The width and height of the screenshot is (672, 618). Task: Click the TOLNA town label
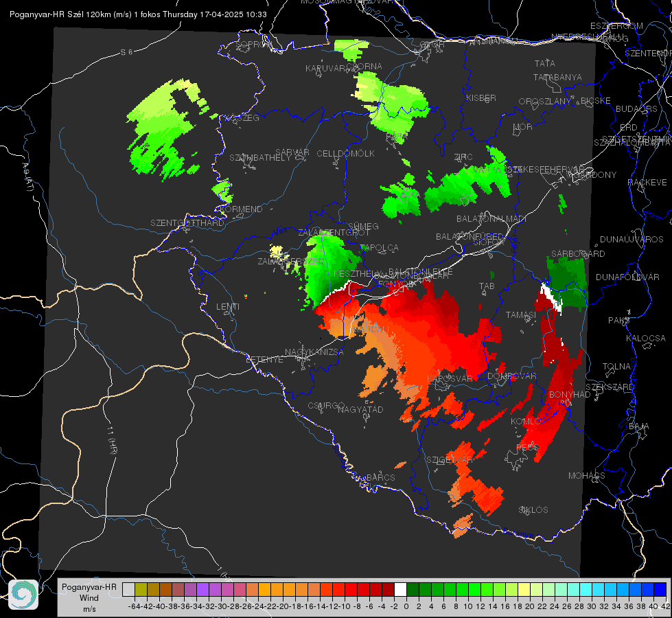pyautogui.click(x=616, y=367)
